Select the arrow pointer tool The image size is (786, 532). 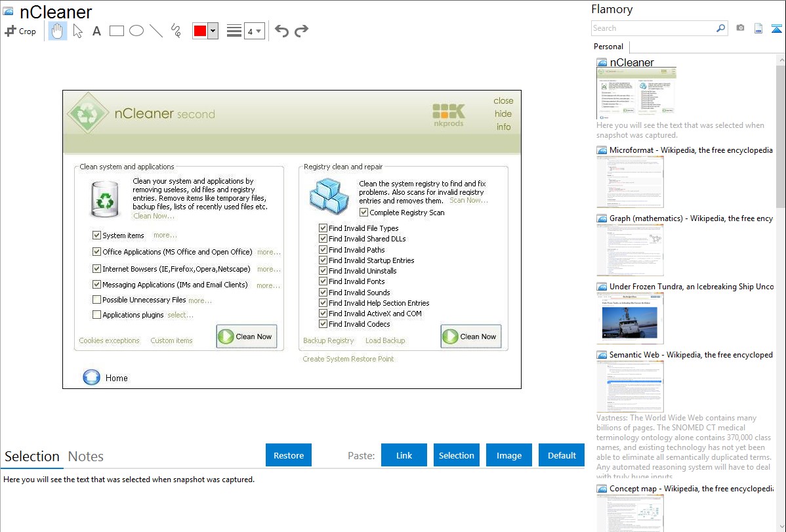click(77, 31)
